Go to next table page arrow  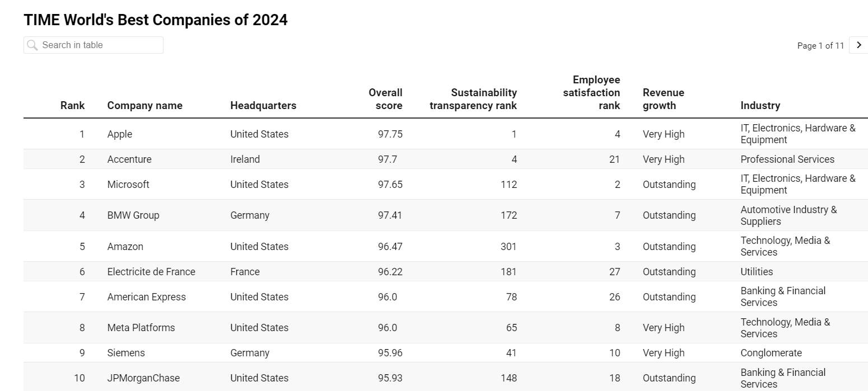(859, 45)
